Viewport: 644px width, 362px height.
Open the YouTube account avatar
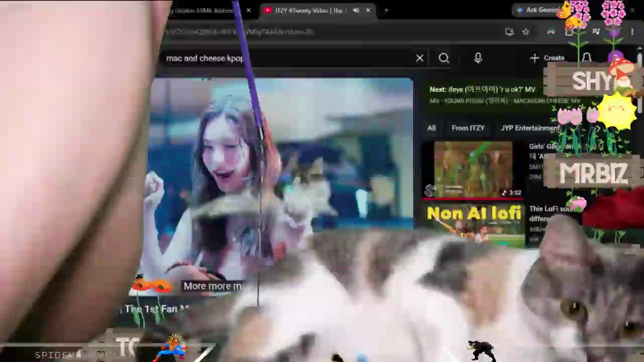[616, 58]
